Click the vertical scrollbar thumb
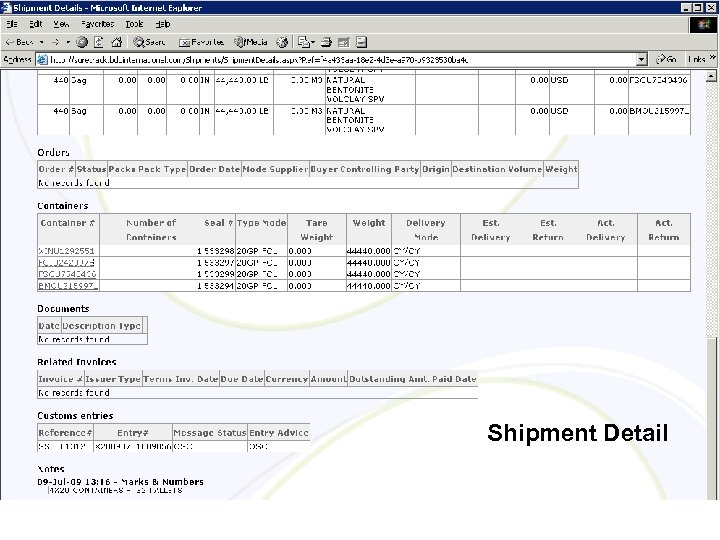 [711, 417]
